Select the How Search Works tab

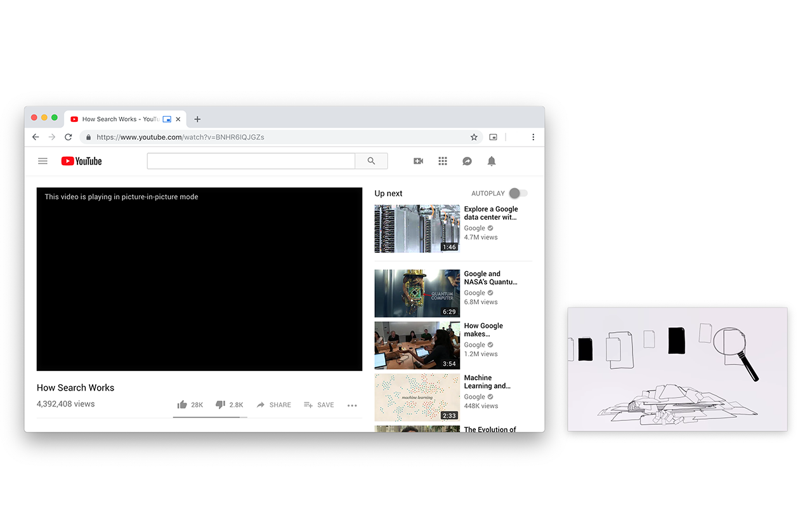[124, 119]
